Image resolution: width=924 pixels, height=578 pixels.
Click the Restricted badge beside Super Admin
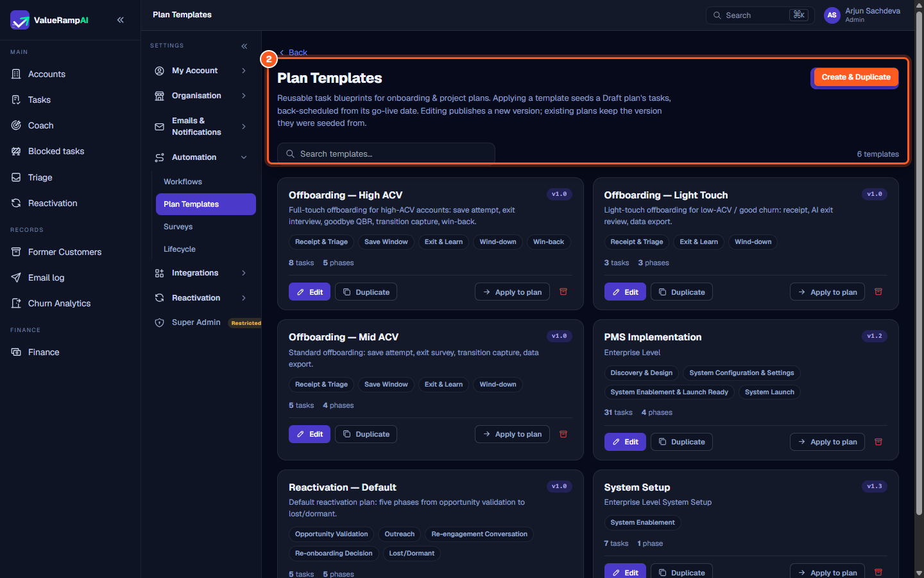tap(246, 323)
